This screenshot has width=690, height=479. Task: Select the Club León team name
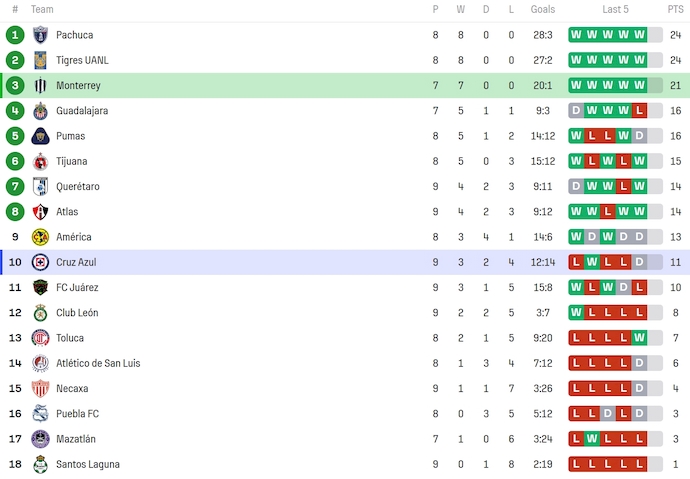pos(77,313)
